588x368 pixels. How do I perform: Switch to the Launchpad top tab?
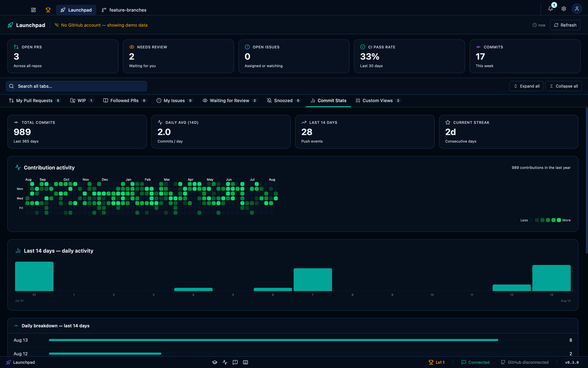point(76,10)
